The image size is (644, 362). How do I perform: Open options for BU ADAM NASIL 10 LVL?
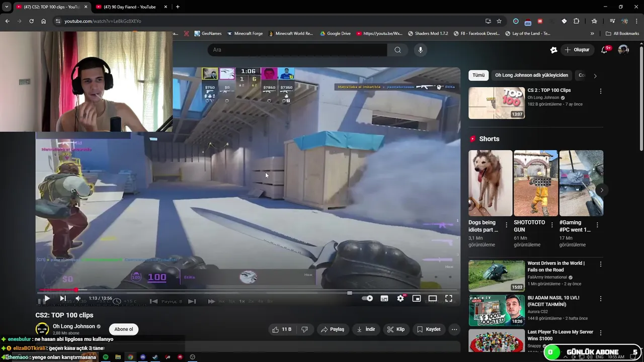coord(600,299)
